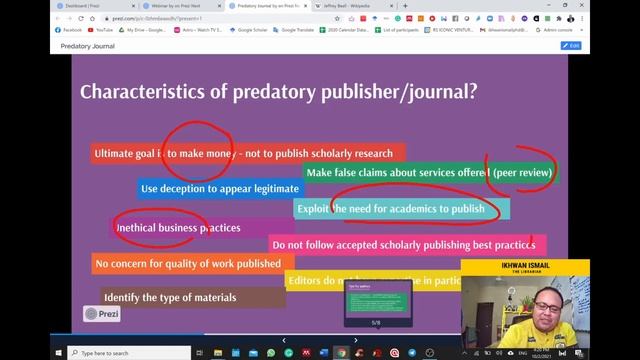
Task: Open Admin console bookmark
Action: 554,30
